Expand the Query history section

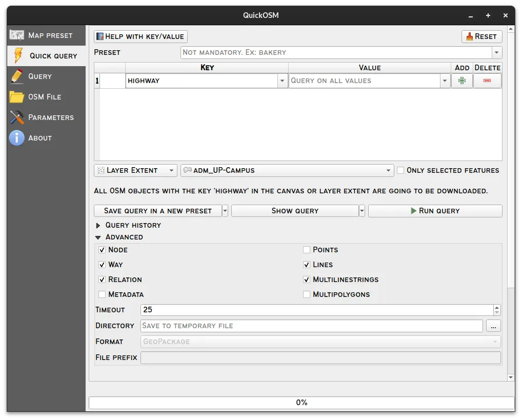128,225
